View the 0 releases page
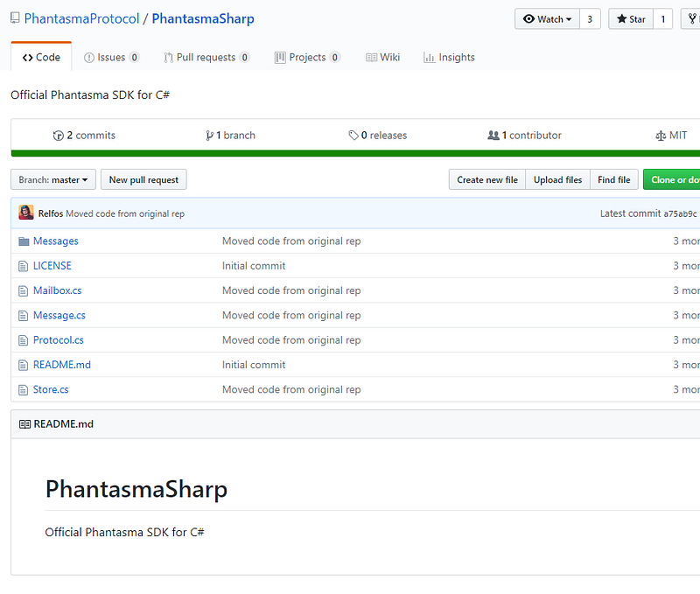This screenshot has height=594, width=700. click(378, 136)
